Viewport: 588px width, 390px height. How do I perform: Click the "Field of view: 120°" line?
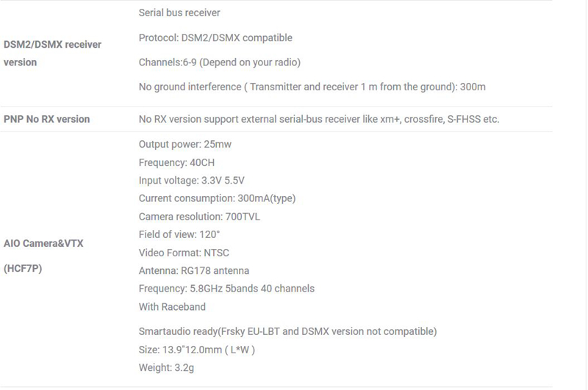point(179,234)
